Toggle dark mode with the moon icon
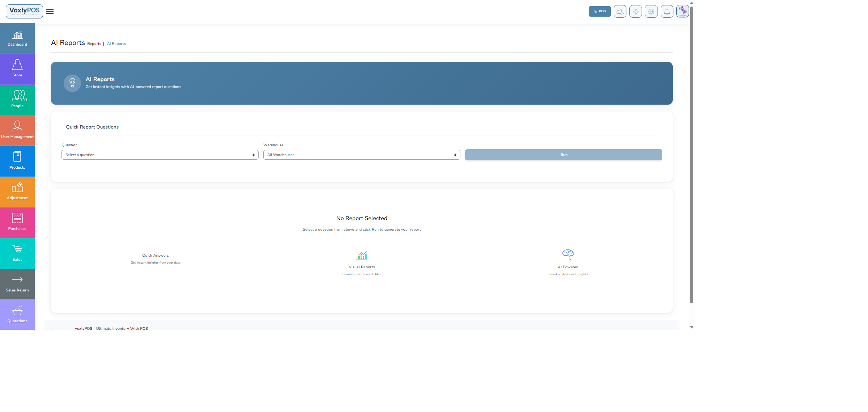This screenshot has height=412, width=868. tap(620, 11)
